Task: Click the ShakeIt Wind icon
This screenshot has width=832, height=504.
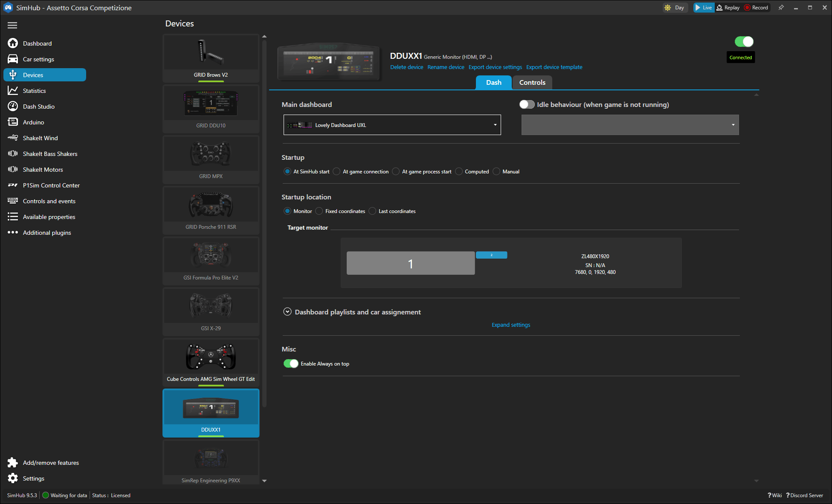Action: pyautogui.click(x=13, y=138)
